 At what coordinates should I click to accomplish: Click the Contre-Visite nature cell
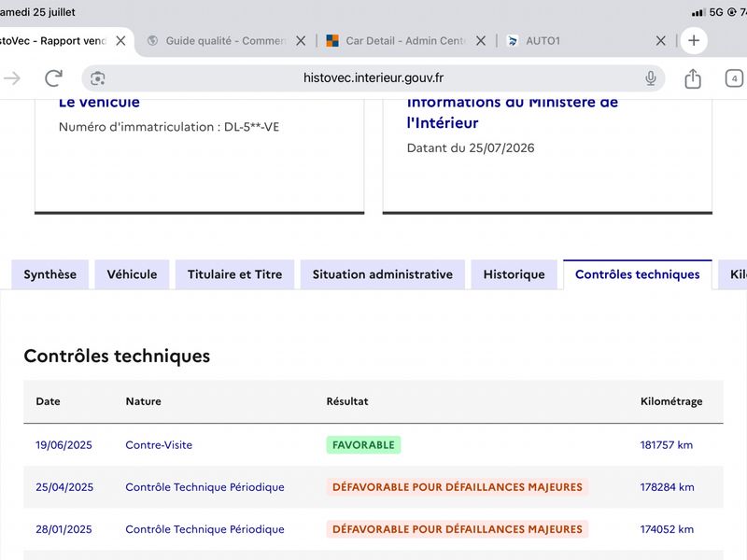coord(159,445)
